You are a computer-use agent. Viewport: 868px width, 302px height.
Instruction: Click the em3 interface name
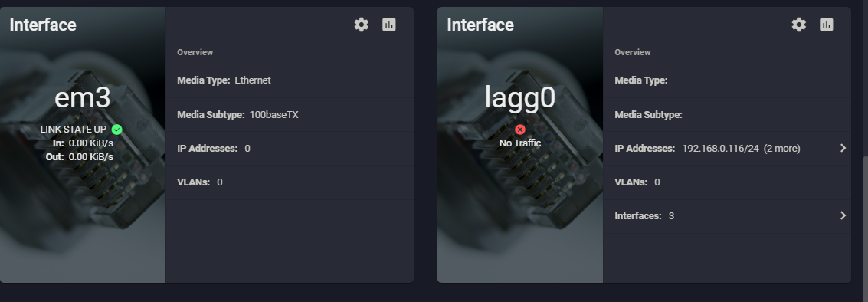click(x=83, y=97)
